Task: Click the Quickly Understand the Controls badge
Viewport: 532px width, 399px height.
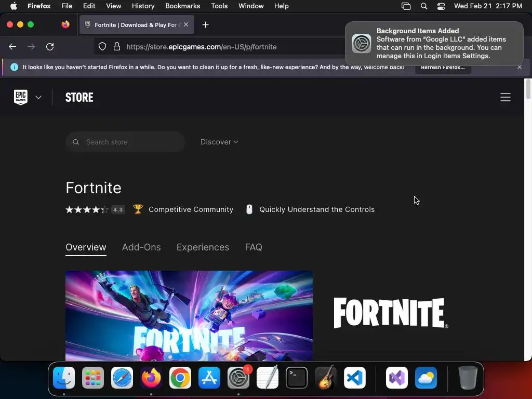Action: (x=310, y=209)
